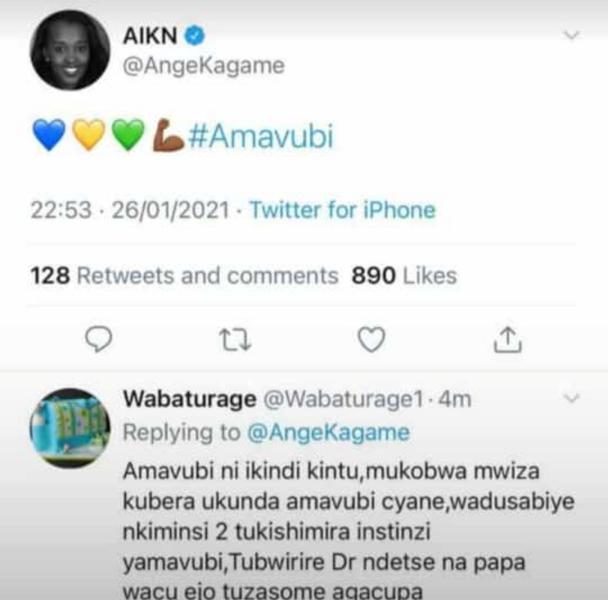608x600 pixels.
Task: Open the Twitter for iPhone source link
Action: click(x=343, y=210)
